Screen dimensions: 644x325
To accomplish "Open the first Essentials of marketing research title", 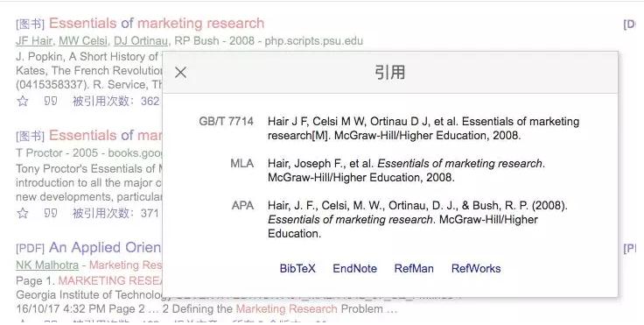I will [x=157, y=24].
